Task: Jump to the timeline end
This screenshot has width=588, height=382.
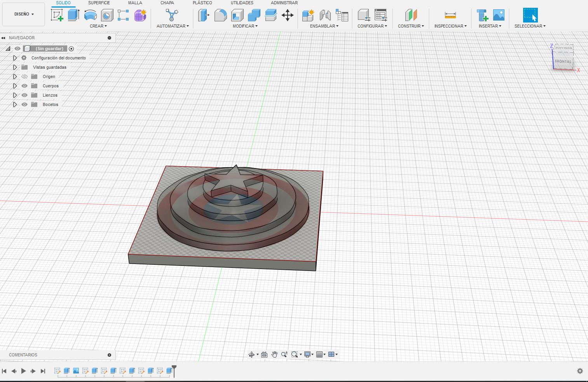Action: tap(43, 371)
